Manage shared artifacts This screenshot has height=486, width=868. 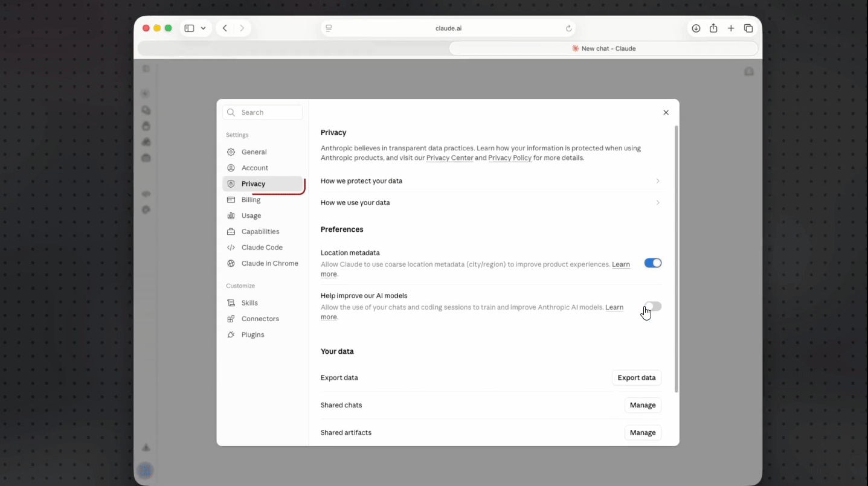coord(643,433)
